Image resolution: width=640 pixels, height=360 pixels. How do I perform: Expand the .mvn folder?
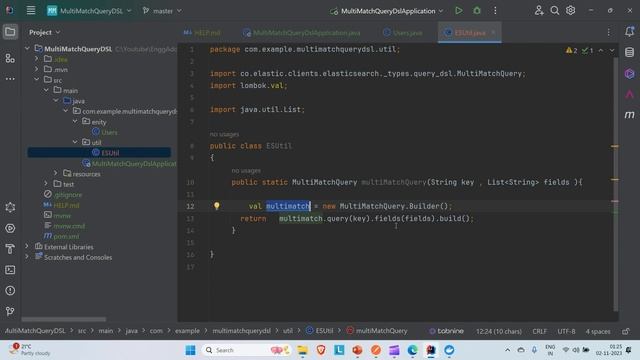[x=36, y=69]
